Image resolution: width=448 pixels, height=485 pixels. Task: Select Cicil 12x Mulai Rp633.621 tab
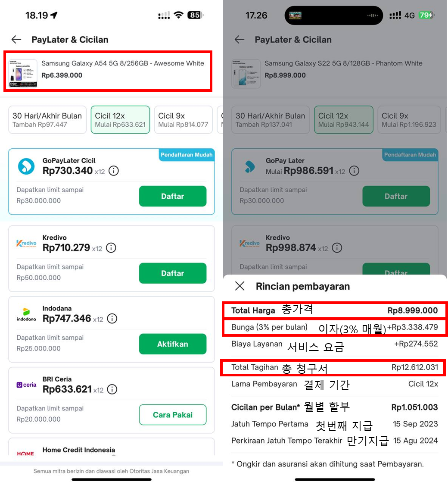120,120
